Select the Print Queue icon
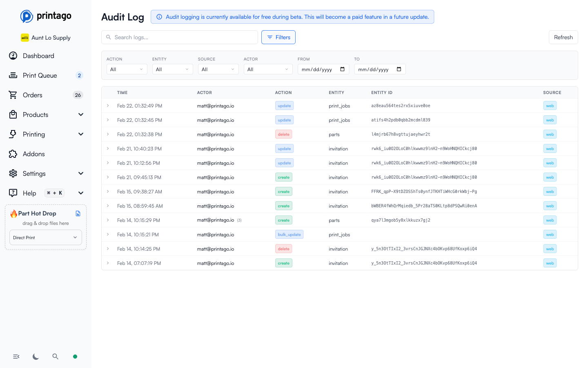Screen dimensions: 588x368 (x=13, y=75)
